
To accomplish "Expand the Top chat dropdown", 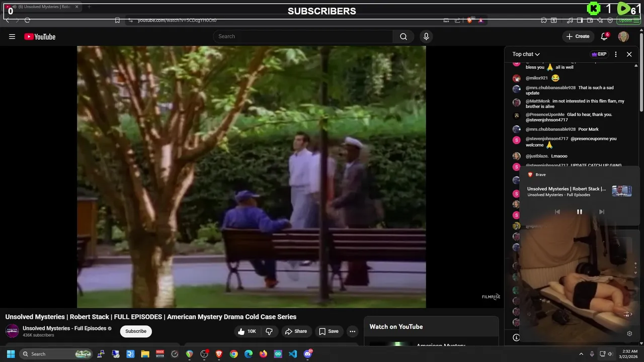I will point(526,54).
